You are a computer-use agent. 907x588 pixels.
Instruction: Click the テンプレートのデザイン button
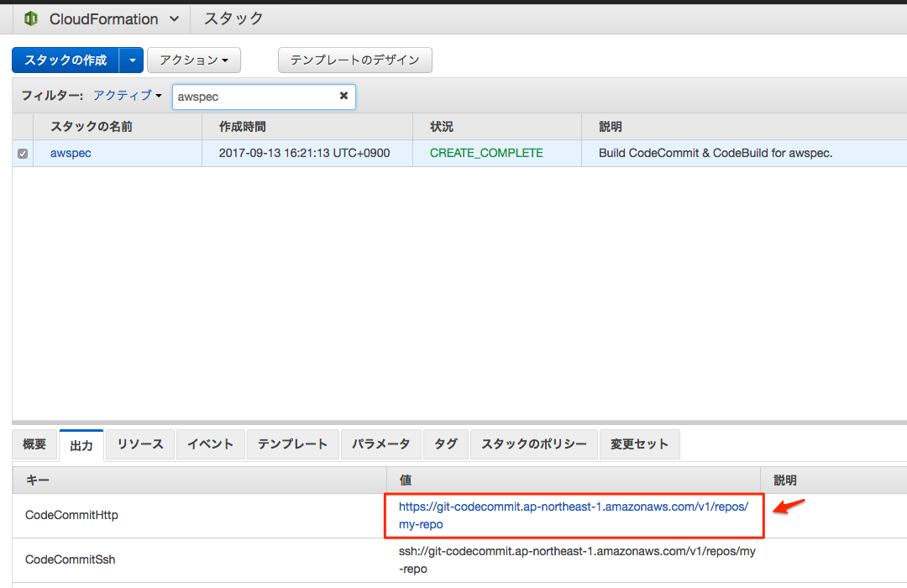(354, 60)
